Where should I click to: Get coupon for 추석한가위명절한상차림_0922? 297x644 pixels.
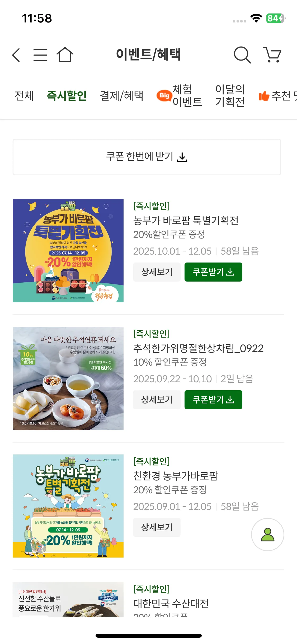tap(213, 400)
